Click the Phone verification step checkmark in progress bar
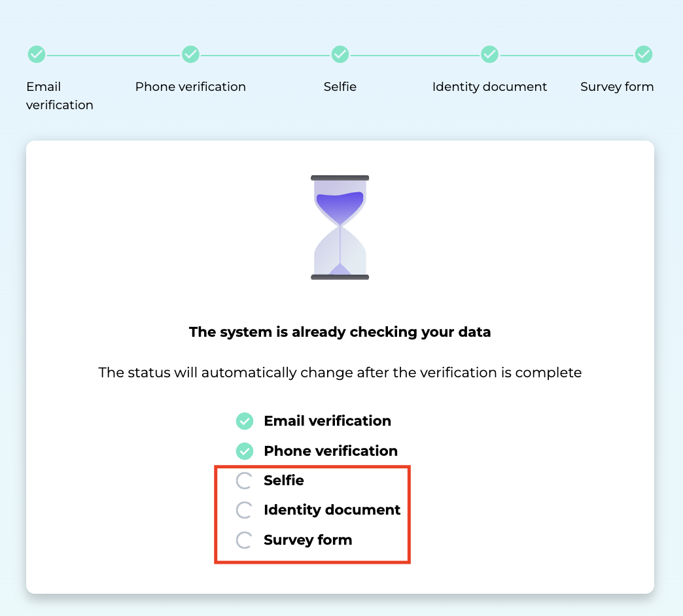683x616 pixels. pos(190,54)
